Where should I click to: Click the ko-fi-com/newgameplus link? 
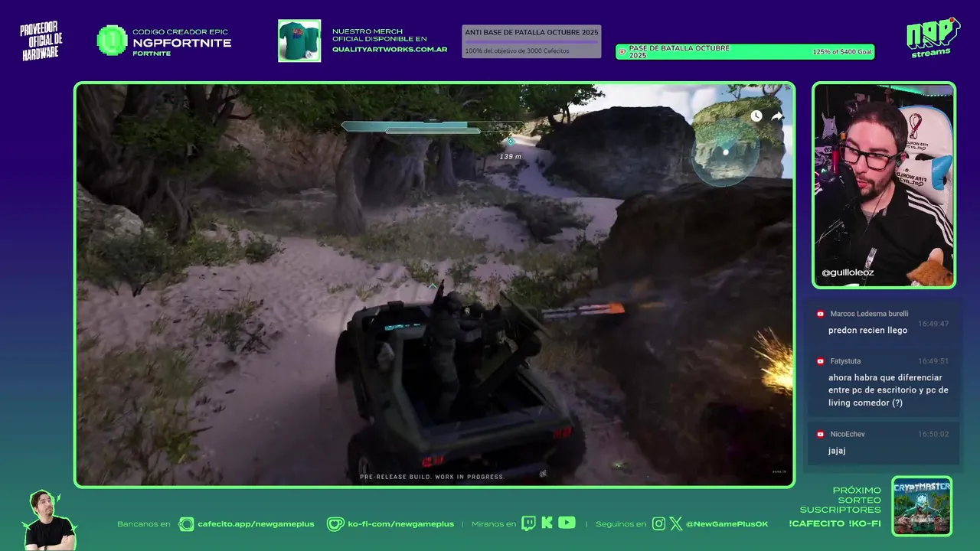pos(401,524)
